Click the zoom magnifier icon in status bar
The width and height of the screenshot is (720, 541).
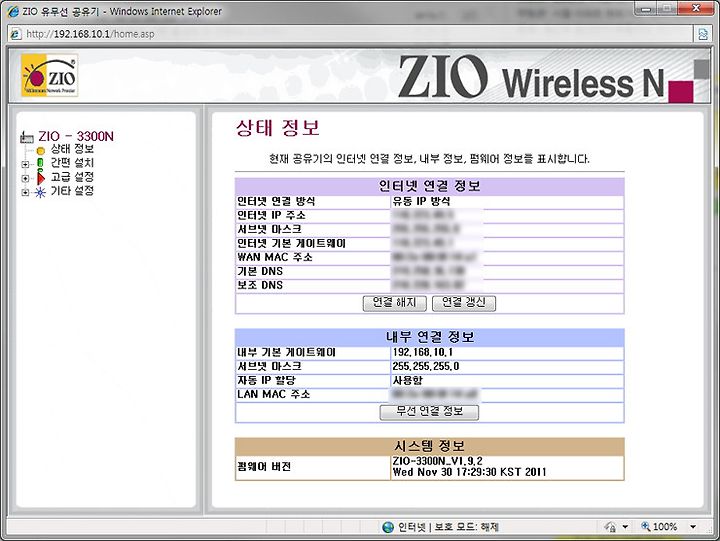click(645, 526)
